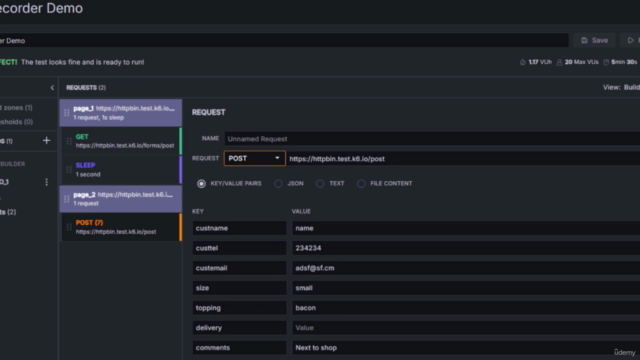Image resolution: width=640 pixels, height=360 pixels.
Task: Click the REQUESTS (2) panel header
Action: click(86, 88)
